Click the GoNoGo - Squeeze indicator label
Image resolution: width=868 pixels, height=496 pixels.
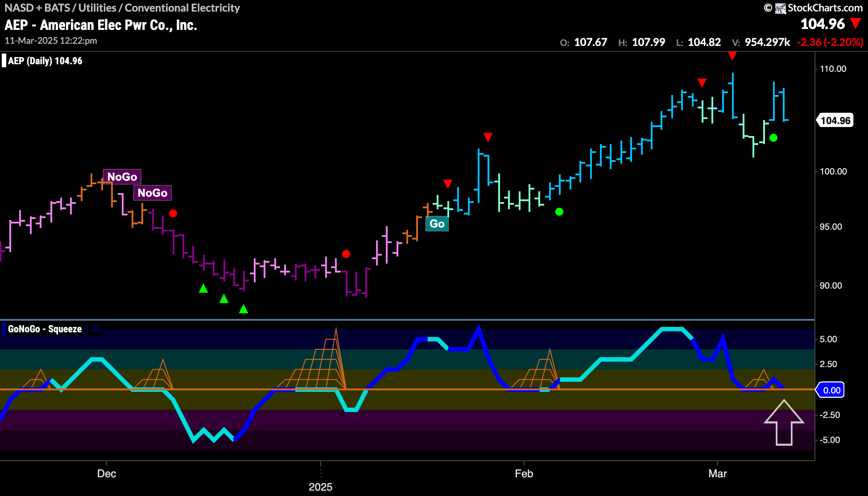pyautogui.click(x=45, y=329)
